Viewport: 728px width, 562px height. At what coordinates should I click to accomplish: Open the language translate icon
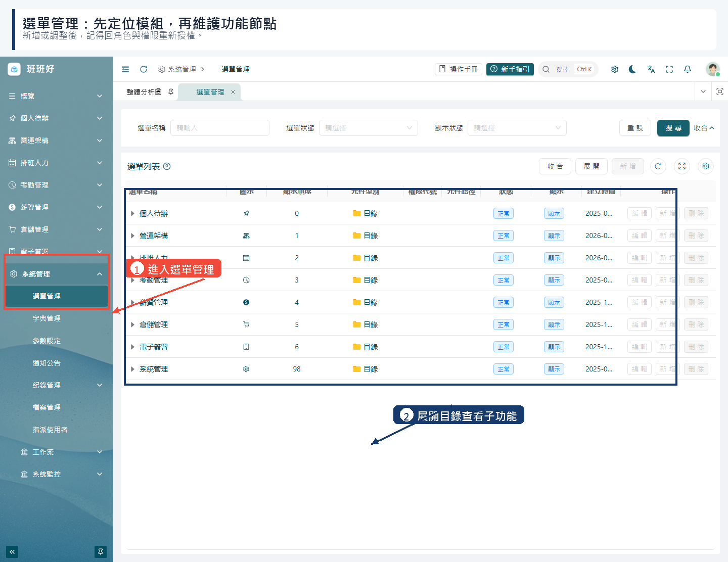pyautogui.click(x=651, y=69)
